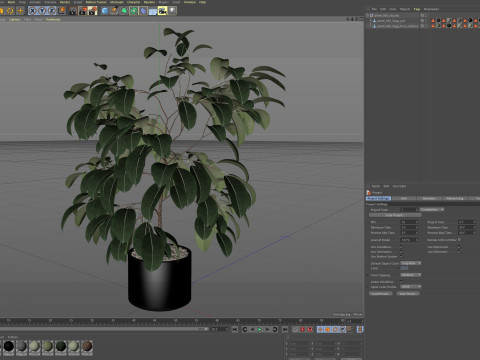The height and width of the screenshot is (360, 480).
Task: Switch to the Dynamics tab
Action: pyautogui.click(x=429, y=198)
